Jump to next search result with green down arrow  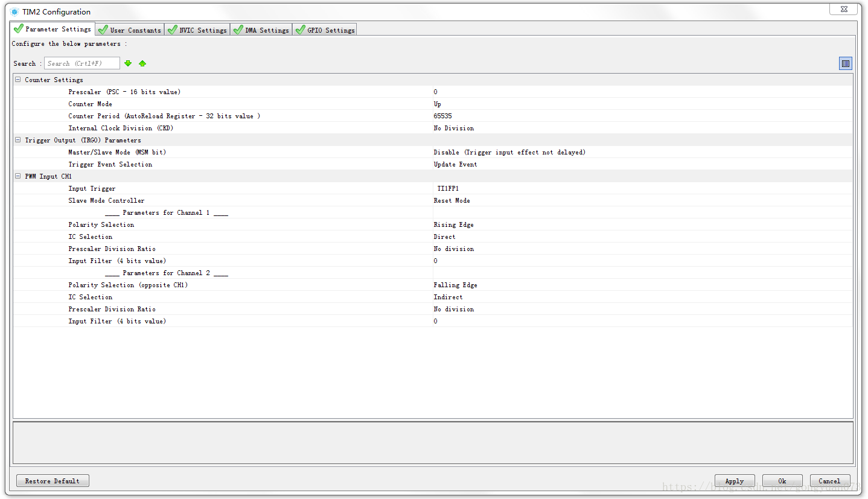pyautogui.click(x=128, y=63)
